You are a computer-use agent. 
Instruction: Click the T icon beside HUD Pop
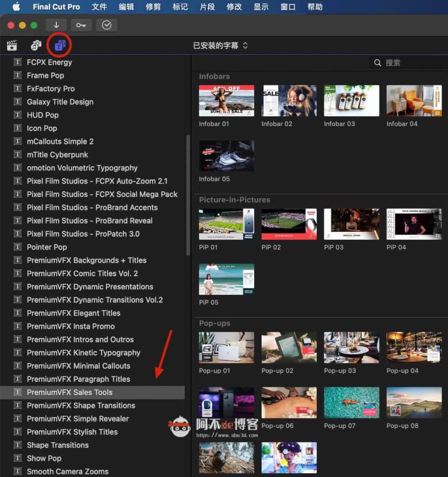18,115
